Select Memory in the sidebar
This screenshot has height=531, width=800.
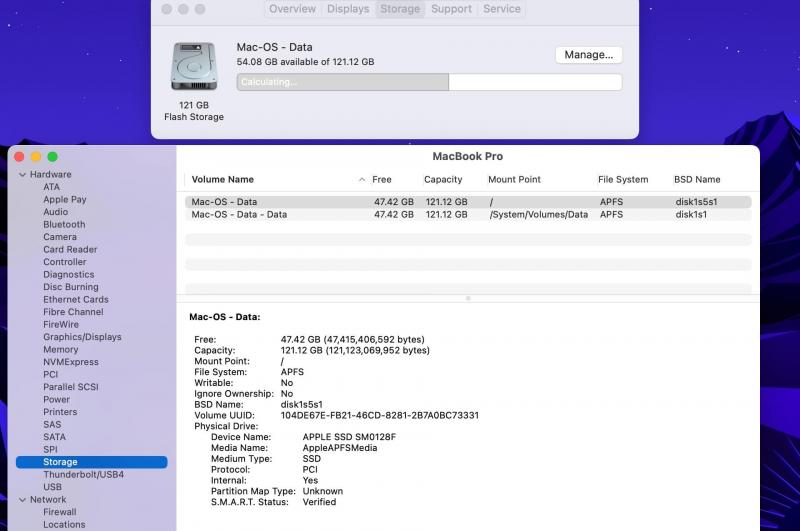[60, 349]
